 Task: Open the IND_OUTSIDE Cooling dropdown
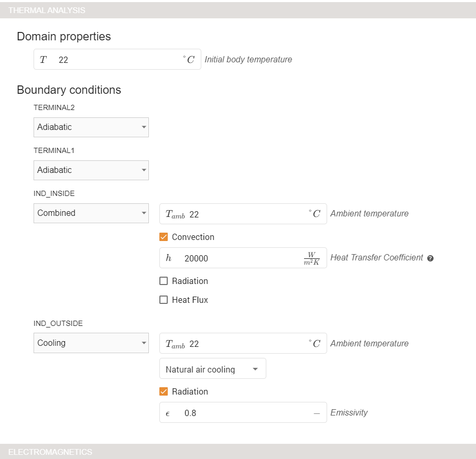[91, 343]
